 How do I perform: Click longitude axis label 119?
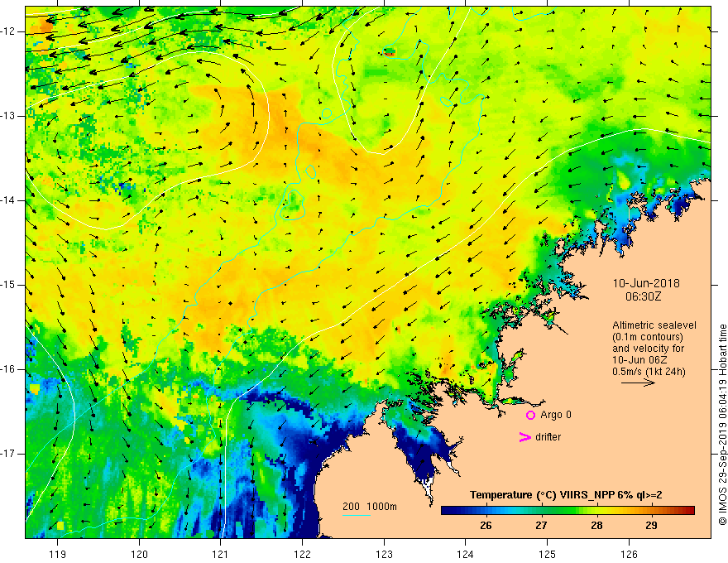point(58,554)
